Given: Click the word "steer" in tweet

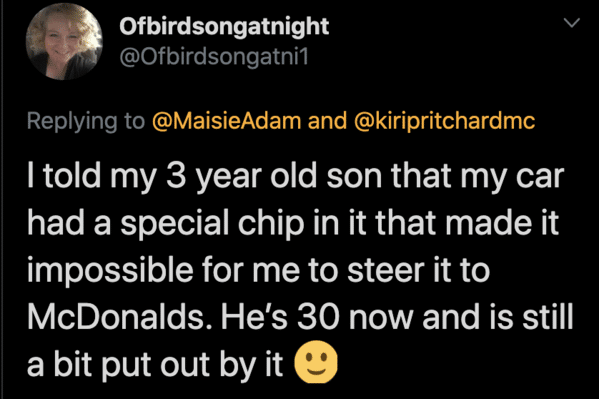Looking at the screenshot, I should (x=386, y=270).
